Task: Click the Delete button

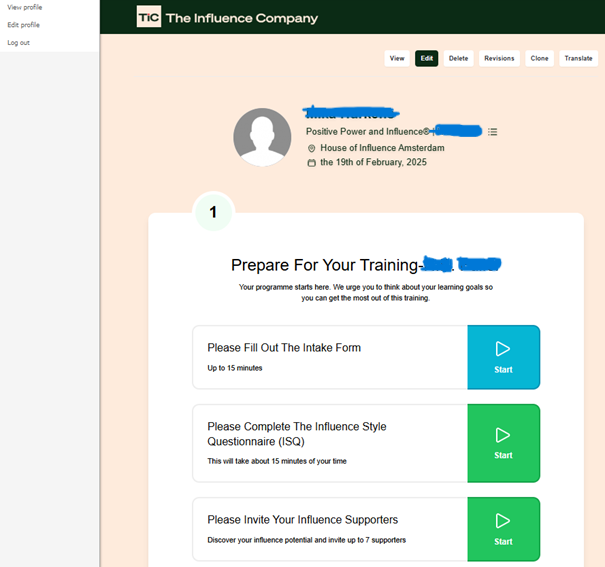Action: pos(458,58)
